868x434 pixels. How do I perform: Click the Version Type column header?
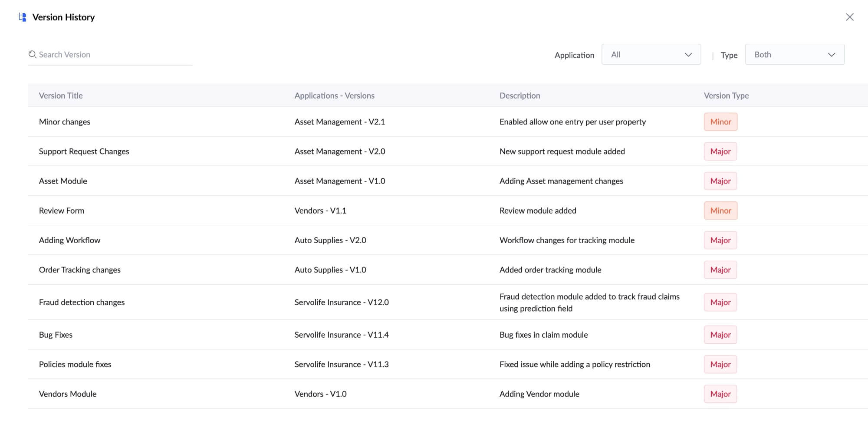(x=726, y=95)
